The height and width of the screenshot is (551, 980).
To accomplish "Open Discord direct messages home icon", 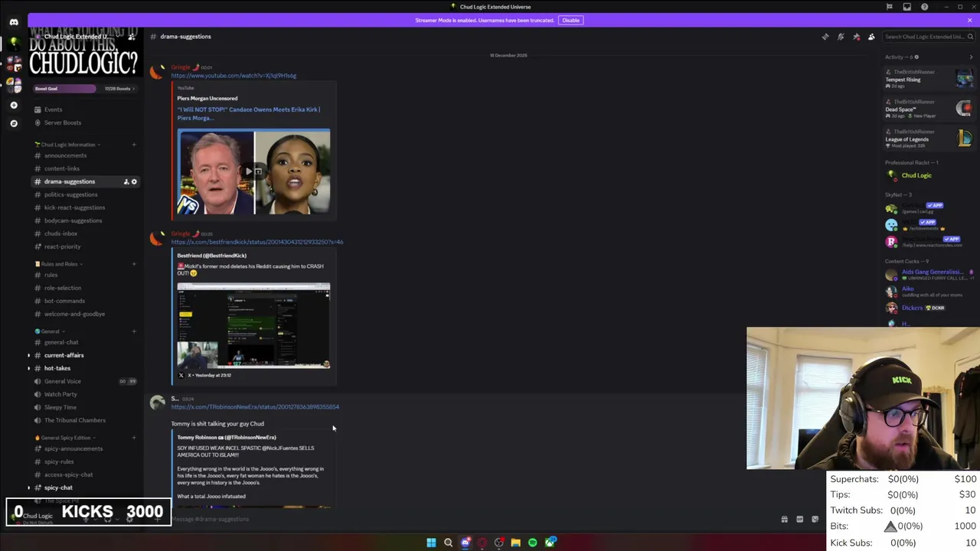I will [x=14, y=22].
